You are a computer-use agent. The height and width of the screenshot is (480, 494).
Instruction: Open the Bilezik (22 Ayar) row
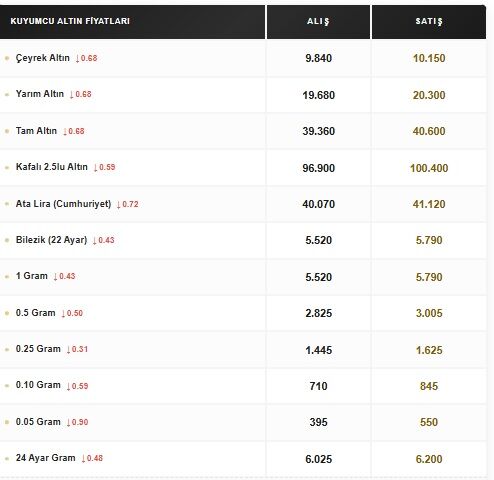point(243,240)
